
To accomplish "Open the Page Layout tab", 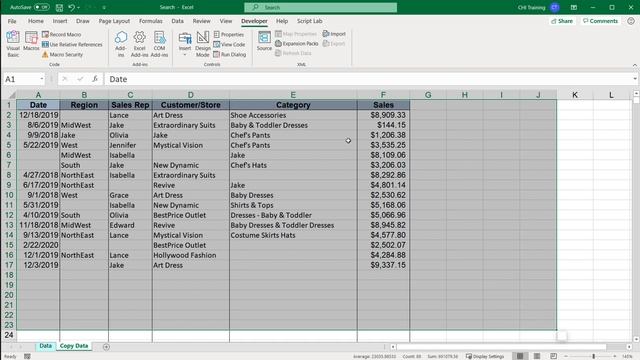I will pos(114,21).
